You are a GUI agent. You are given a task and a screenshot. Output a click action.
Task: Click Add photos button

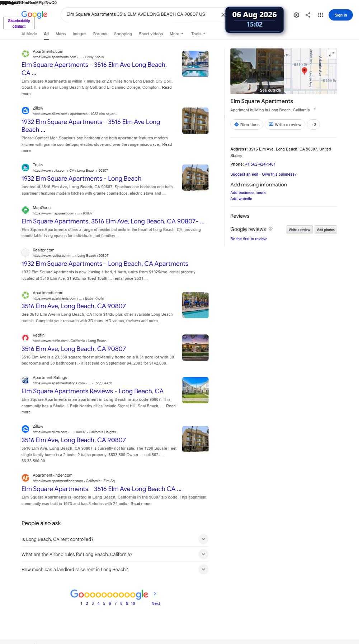(x=326, y=230)
